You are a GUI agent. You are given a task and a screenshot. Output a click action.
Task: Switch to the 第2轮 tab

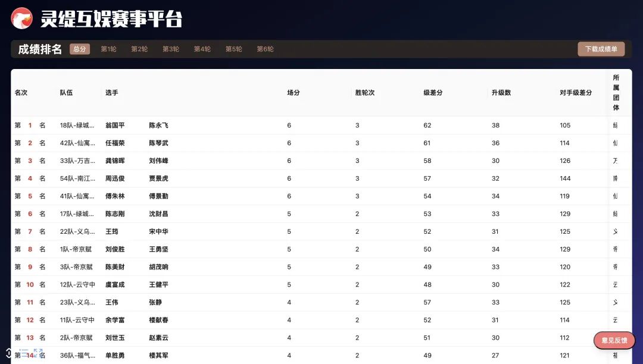(x=139, y=49)
